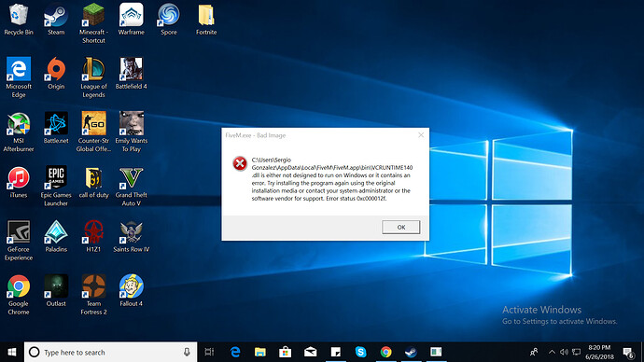Open Google Chrome from the desktop
644x362 pixels.
point(19,296)
